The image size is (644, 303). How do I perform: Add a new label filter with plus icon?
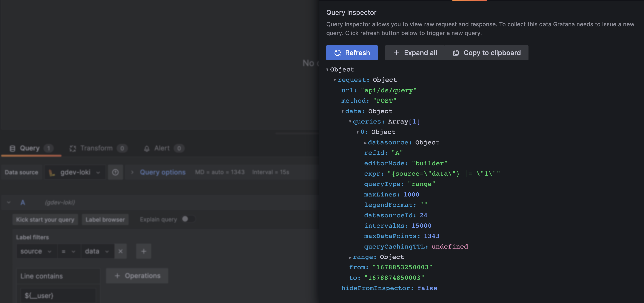[143, 251]
